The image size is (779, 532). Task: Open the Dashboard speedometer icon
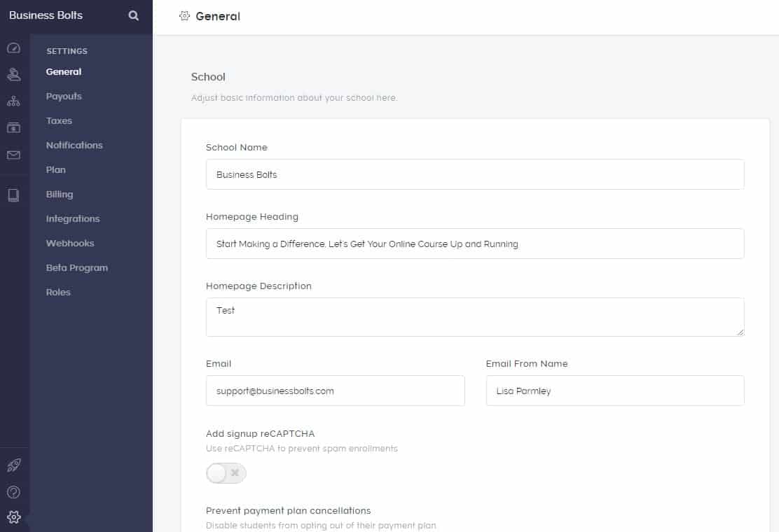pos(13,48)
